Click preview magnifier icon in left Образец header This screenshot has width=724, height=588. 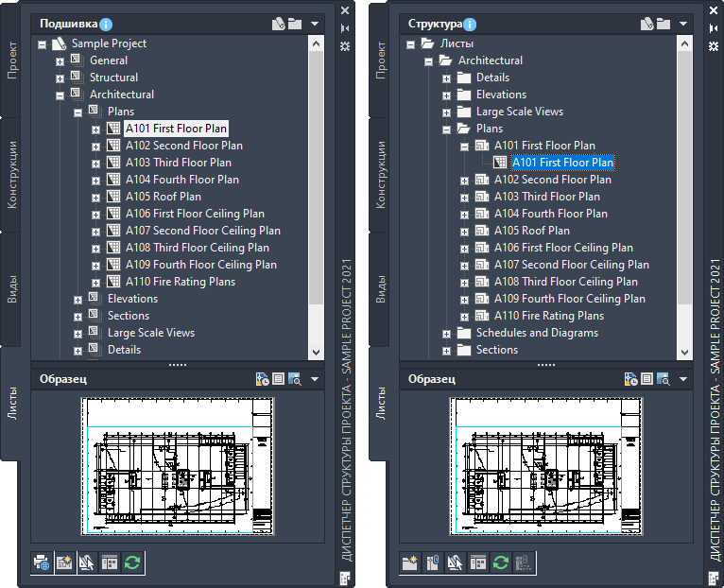[x=295, y=379]
